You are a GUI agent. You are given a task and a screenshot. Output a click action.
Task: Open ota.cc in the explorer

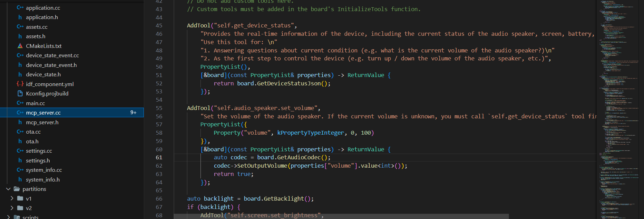pyautogui.click(x=33, y=132)
